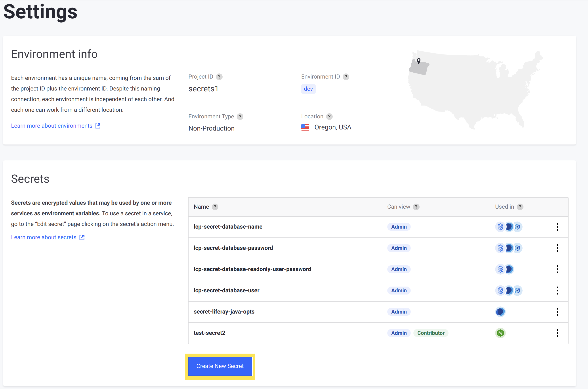Click the Admin badge for lcp-secret-database-user

pyautogui.click(x=399, y=290)
